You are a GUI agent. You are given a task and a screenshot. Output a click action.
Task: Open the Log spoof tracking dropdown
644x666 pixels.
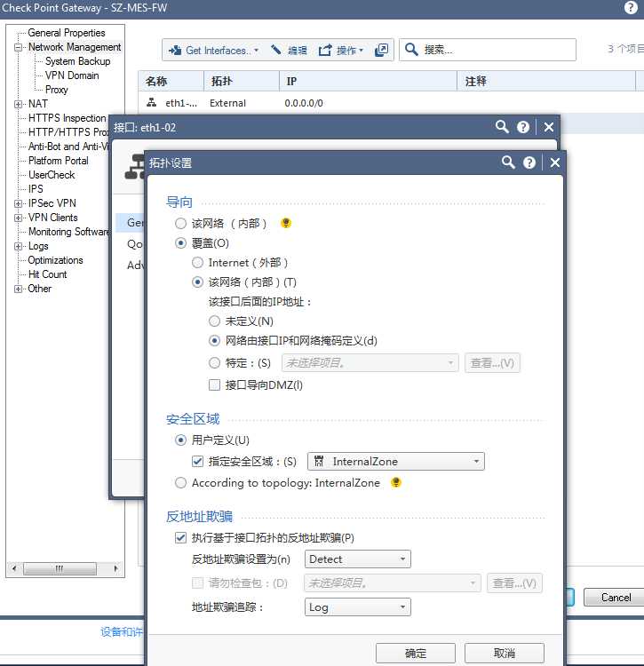[357, 607]
